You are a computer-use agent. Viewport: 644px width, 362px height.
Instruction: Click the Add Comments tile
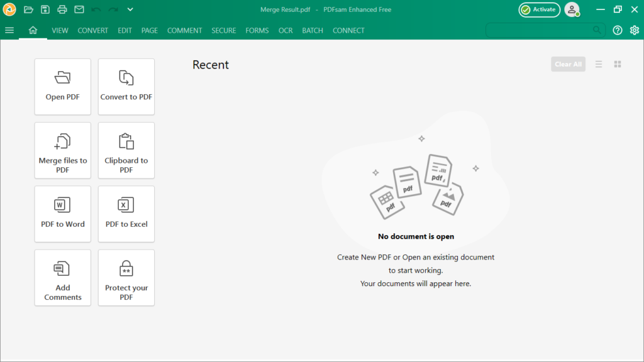[x=63, y=277]
